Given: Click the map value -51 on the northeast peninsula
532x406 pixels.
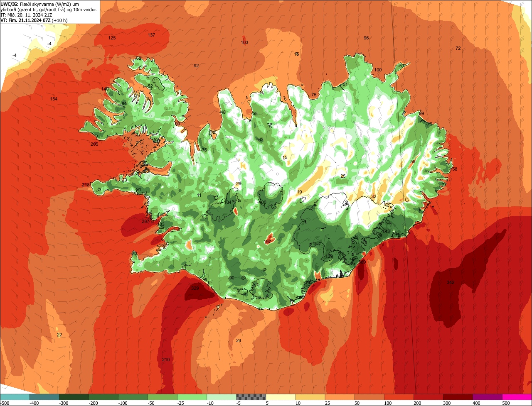Looking at the screenshot, I should (x=401, y=66).
